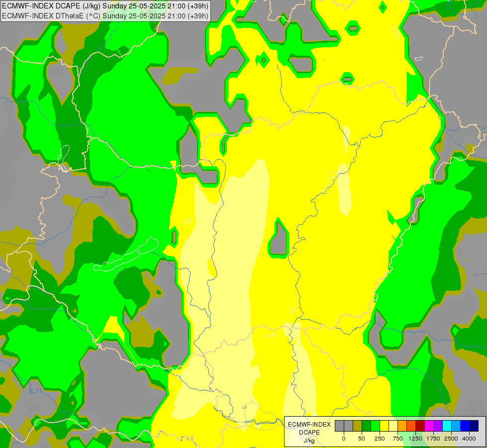Click the legend tick value 1250
Viewport: 487px width, 448px height.
(x=415, y=439)
